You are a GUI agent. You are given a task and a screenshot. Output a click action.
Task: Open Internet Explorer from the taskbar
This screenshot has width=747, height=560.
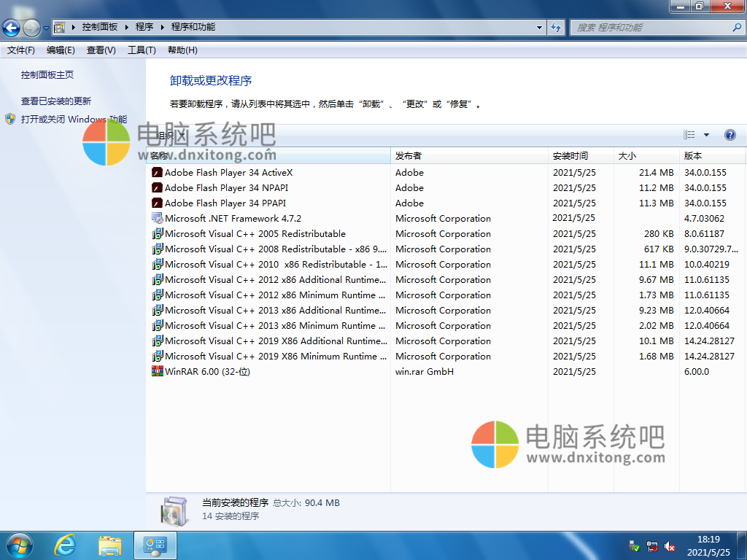(x=65, y=545)
